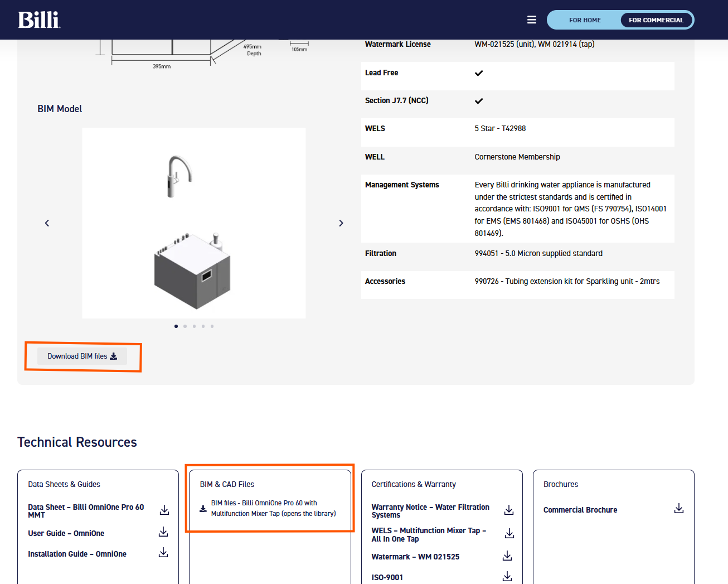Open the Commercial Brochure link
728x584 pixels.
click(580, 510)
